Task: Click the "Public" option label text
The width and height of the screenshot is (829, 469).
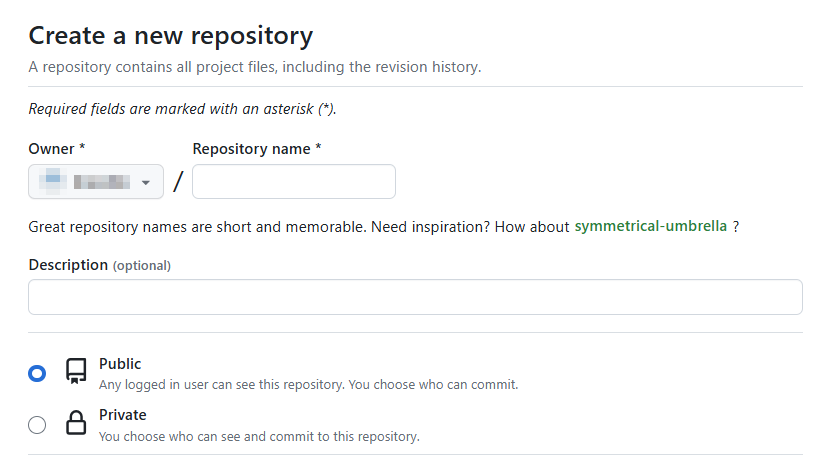Action: click(120, 364)
